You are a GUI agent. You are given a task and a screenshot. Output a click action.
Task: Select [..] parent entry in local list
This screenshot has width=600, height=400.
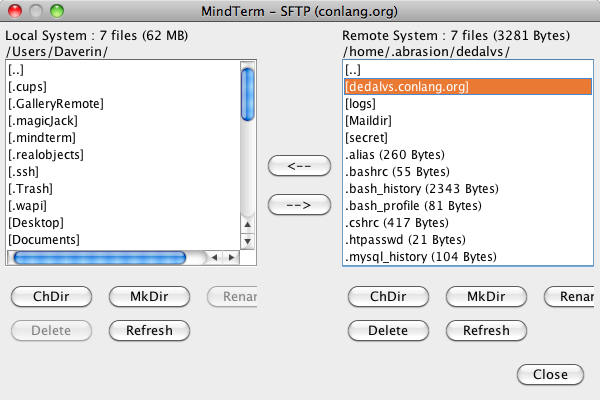(124, 70)
